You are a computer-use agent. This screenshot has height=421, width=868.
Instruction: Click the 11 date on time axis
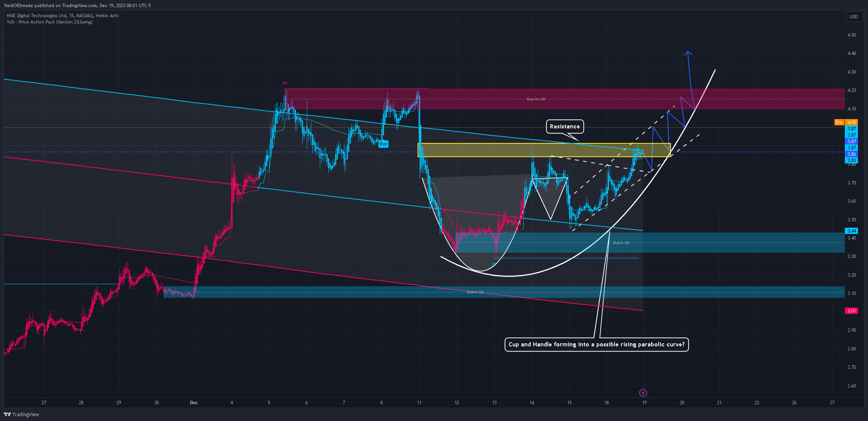coord(419,403)
